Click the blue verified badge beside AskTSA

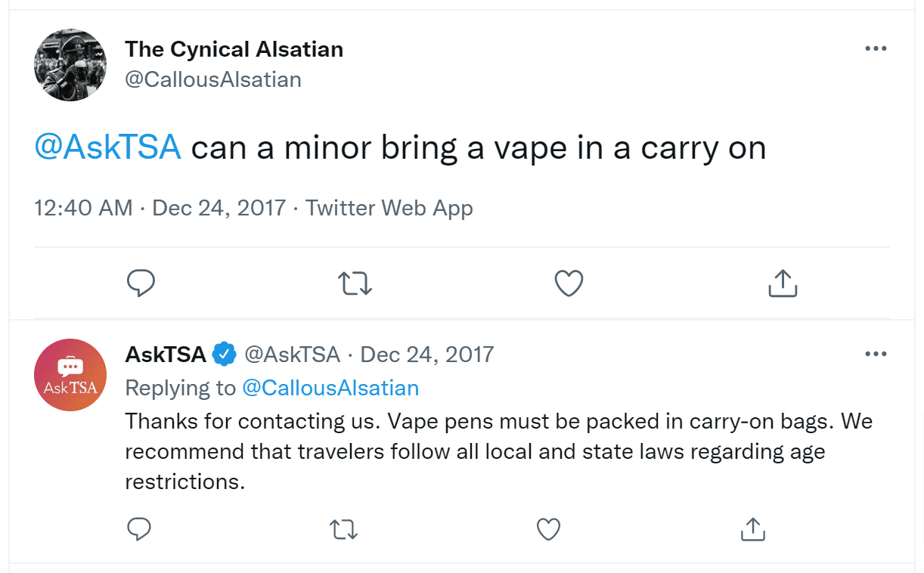click(225, 354)
